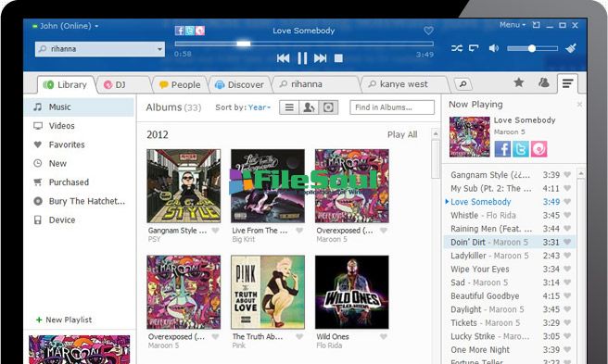Select Videos in the sidebar

pos(79,126)
